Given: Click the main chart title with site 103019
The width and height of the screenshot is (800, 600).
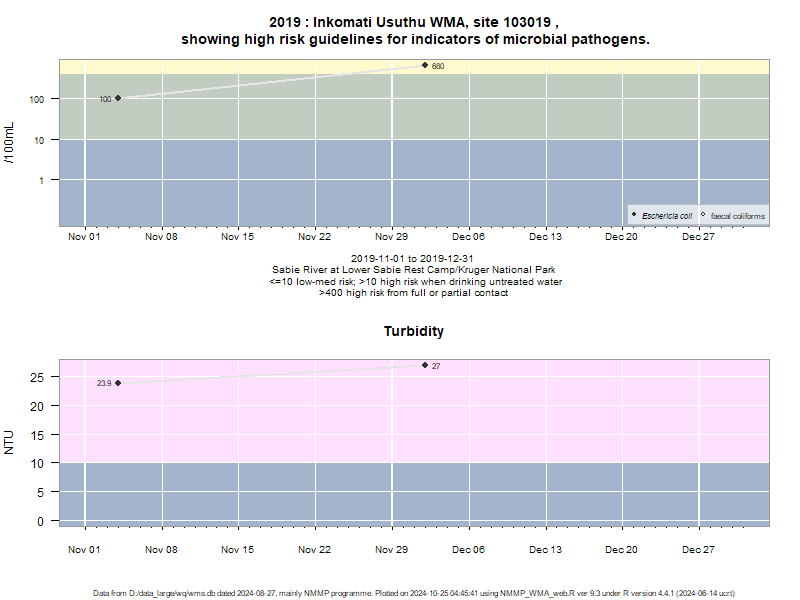Looking at the screenshot, I should click(x=415, y=31).
